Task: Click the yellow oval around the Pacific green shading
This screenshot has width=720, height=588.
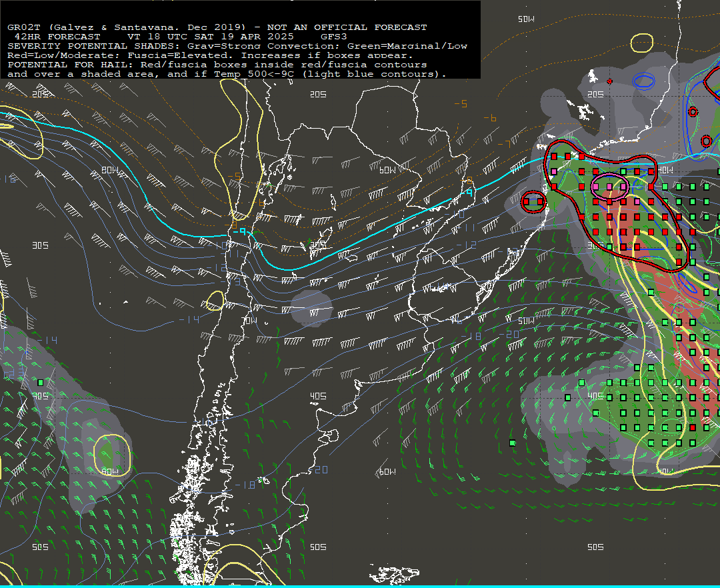Action: tap(112, 455)
